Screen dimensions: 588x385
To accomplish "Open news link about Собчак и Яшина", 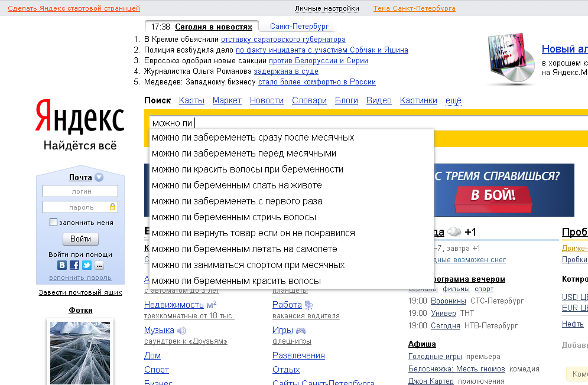I will [x=321, y=50].
